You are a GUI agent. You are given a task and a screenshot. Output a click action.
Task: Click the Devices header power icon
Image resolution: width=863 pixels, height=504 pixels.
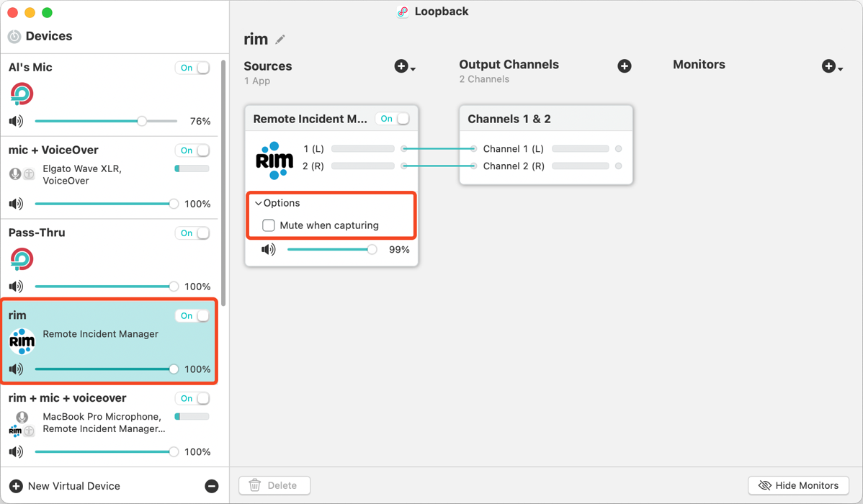tap(14, 37)
